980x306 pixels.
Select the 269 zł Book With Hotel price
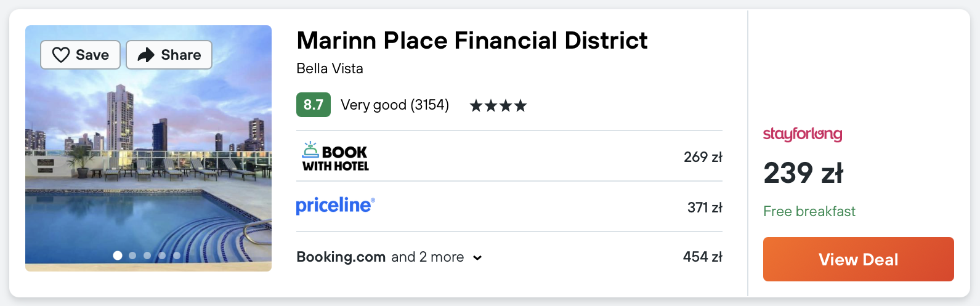(x=702, y=157)
